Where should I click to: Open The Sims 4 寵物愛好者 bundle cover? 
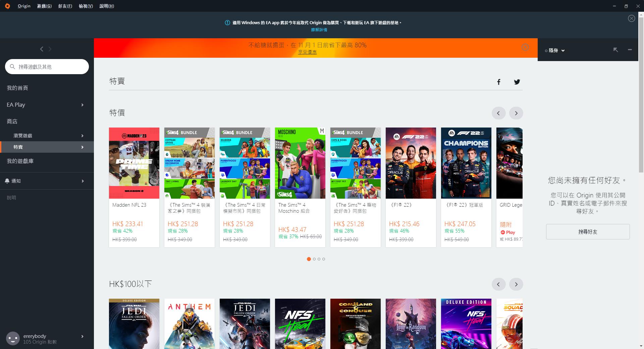tap(356, 163)
